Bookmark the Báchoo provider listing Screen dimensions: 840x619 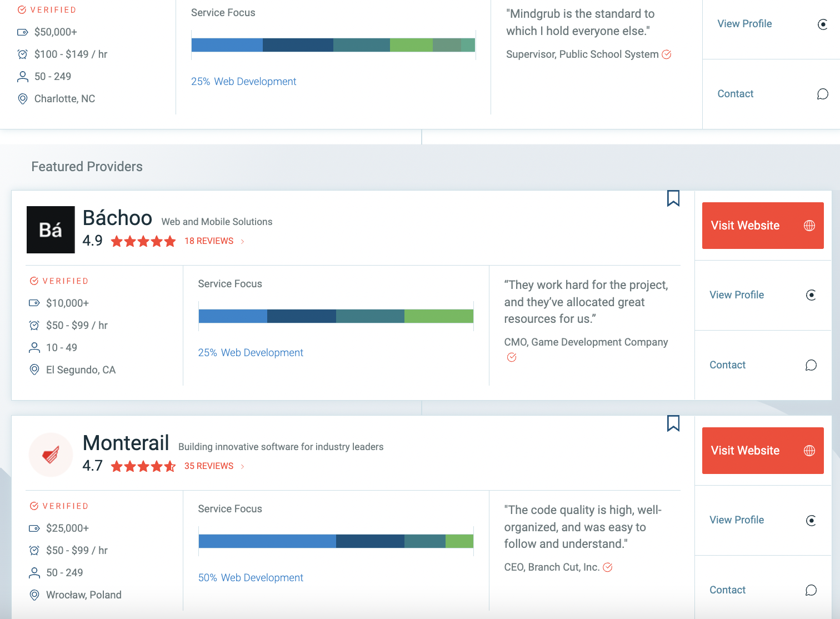[x=673, y=198]
